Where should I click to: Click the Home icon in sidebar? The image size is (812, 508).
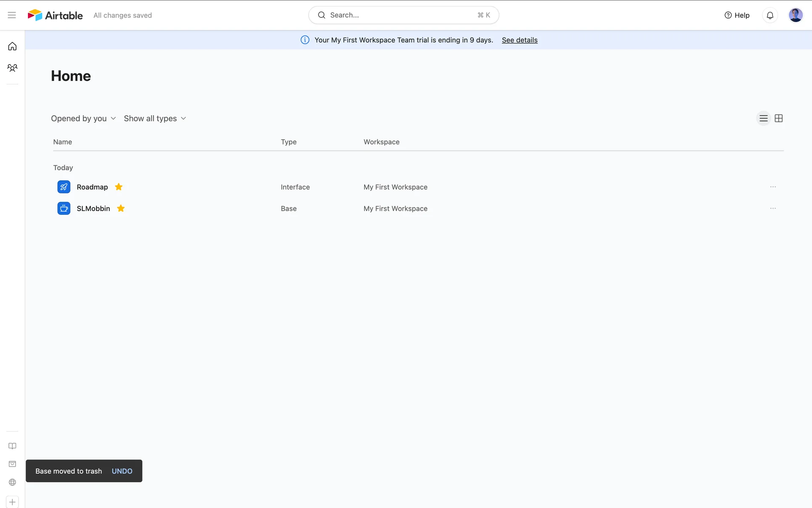(x=12, y=46)
